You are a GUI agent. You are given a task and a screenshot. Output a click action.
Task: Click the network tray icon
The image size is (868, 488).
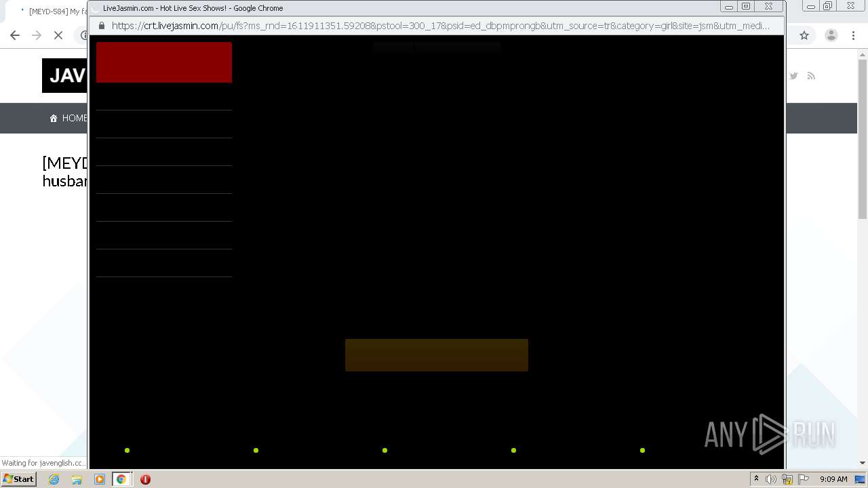[x=787, y=479]
